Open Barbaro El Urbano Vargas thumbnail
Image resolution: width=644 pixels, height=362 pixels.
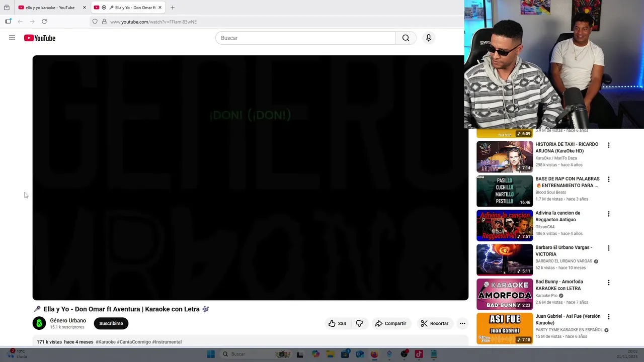click(505, 260)
